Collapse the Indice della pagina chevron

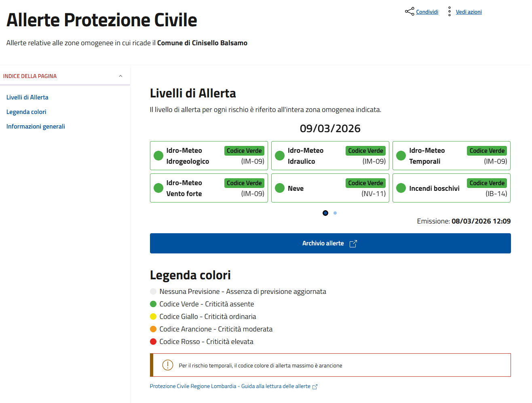click(120, 76)
